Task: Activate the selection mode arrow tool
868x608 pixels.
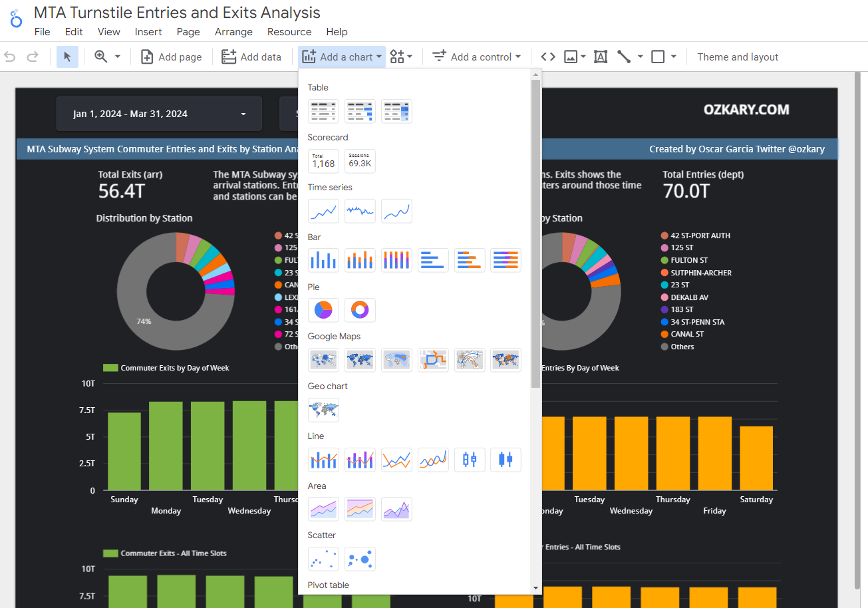Action: 67,57
